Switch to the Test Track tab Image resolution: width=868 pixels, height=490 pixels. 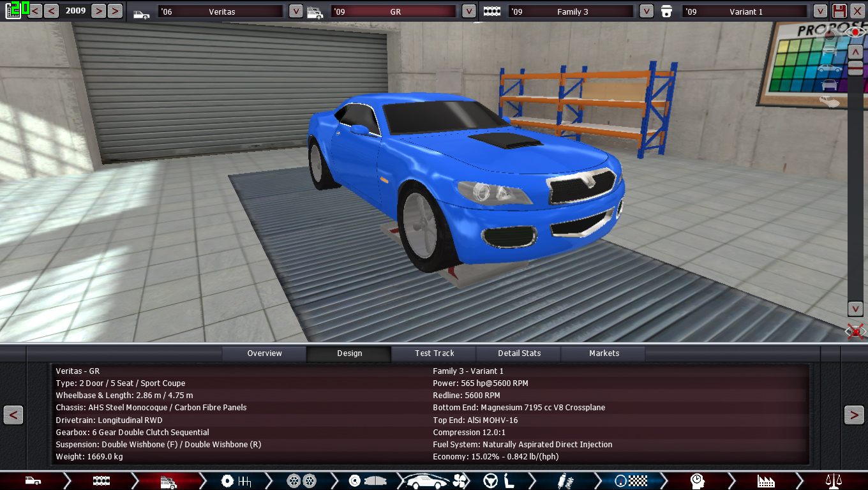click(x=434, y=353)
